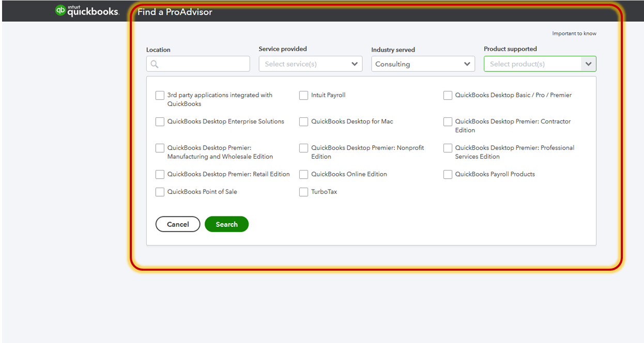Click the magnifier icon in Location field

[155, 64]
